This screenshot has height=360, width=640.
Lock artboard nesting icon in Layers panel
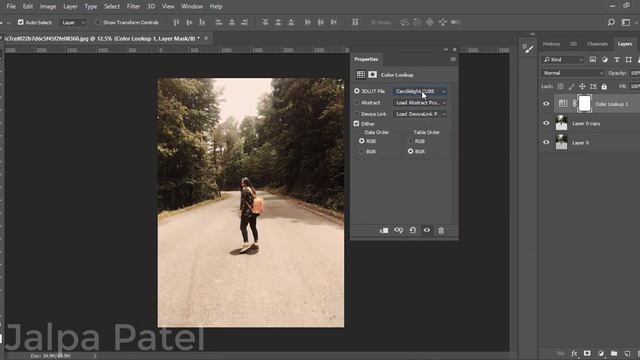[593, 87]
